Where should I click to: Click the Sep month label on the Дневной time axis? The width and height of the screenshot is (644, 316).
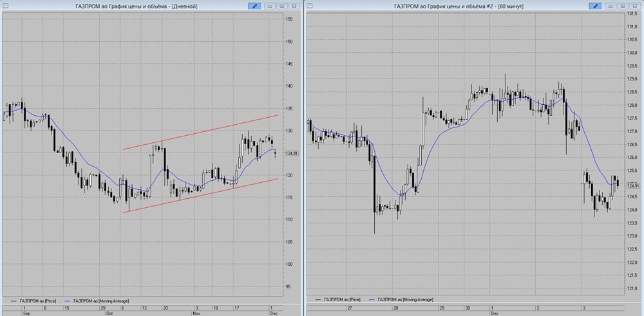pyautogui.click(x=25, y=313)
